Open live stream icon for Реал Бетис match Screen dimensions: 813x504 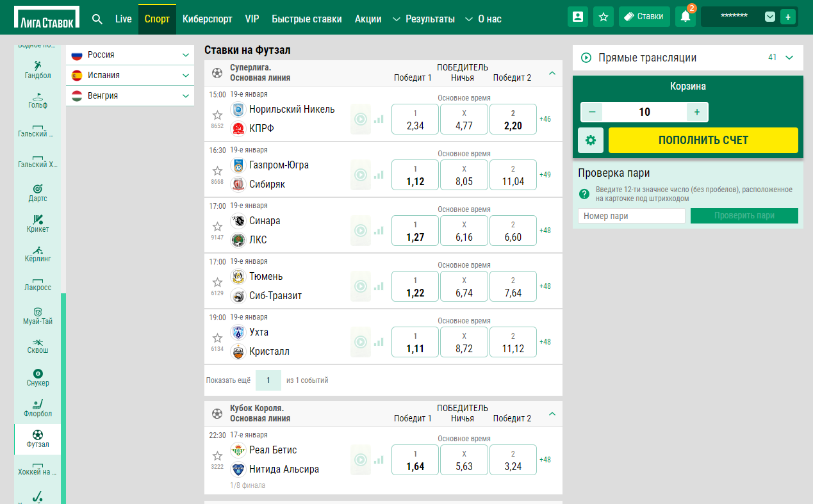pyautogui.click(x=361, y=460)
